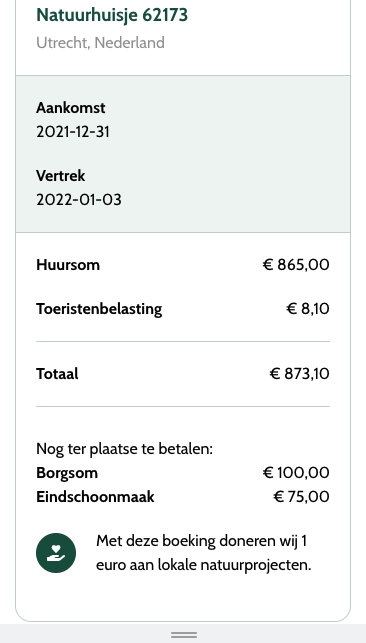This screenshot has height=643, width=366.
Task: Click the 'Nog ter plaatse te betalen' text
Action: [x=125, y=449]
